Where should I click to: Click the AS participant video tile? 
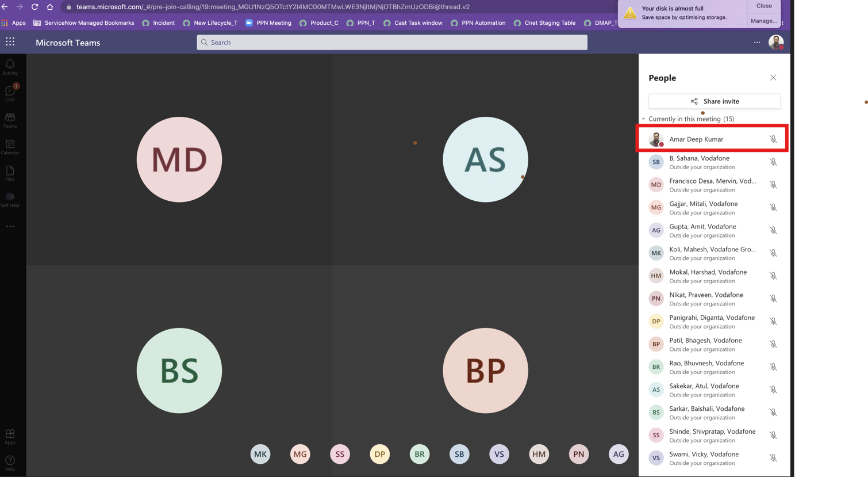[486, 159]
